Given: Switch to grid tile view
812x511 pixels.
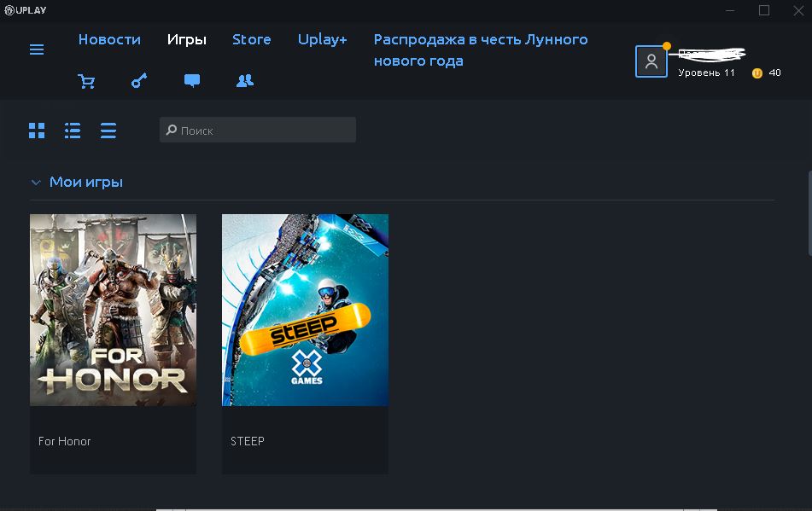Looking at the screenshot, I should pyautogui.click(x=37, y=131).
